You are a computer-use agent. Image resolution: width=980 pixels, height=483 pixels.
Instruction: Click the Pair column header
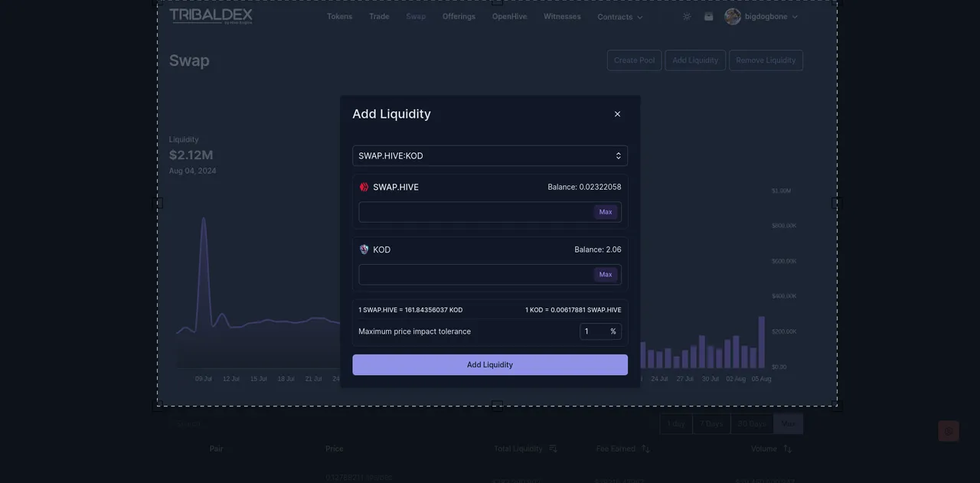[x=217, y=449]
